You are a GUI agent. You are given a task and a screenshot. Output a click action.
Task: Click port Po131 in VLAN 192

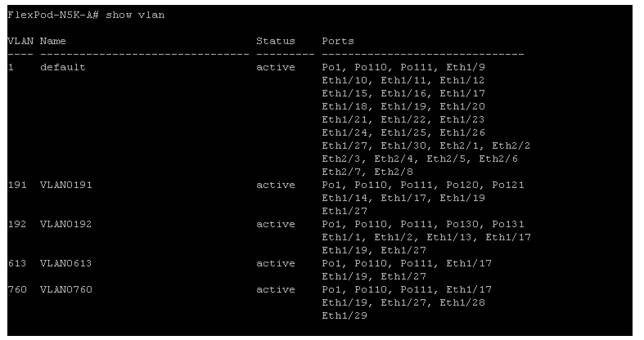(508, 224)
